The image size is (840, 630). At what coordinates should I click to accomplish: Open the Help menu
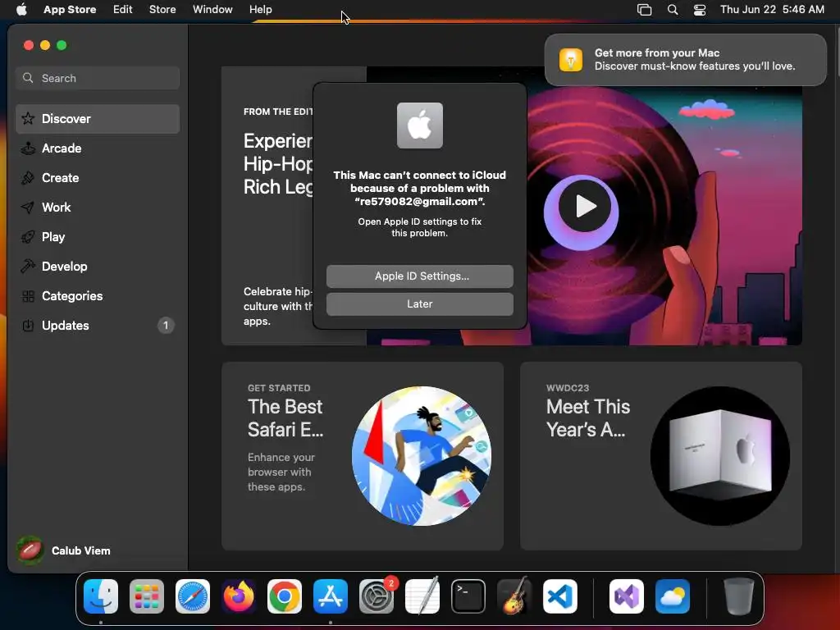click(x=260, y=9)
